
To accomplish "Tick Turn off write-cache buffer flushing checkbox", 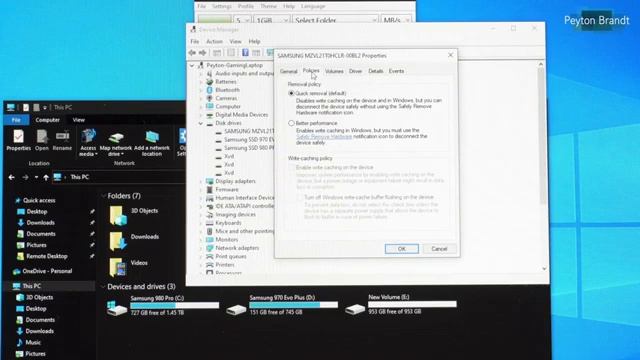I will 300,197.
